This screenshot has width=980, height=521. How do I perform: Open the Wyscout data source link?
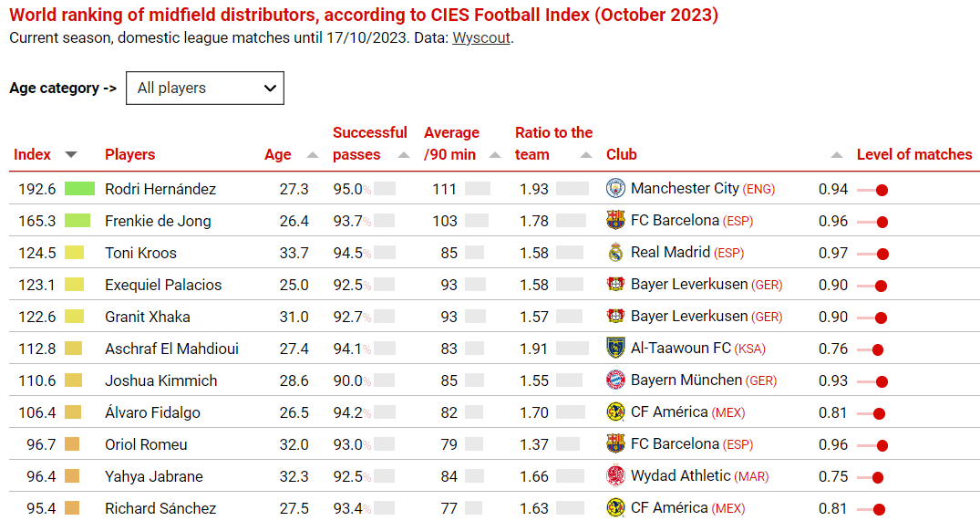(x=481, y=38)
